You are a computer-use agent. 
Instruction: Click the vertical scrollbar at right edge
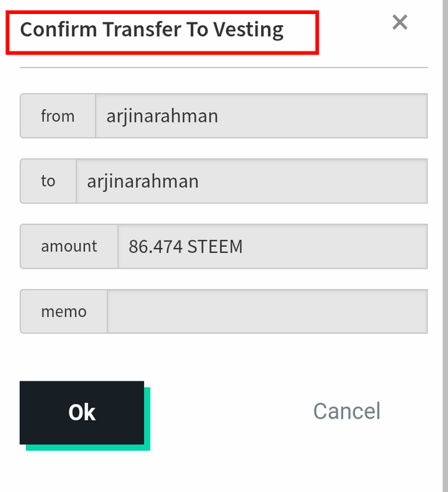[x=445, y=246]
